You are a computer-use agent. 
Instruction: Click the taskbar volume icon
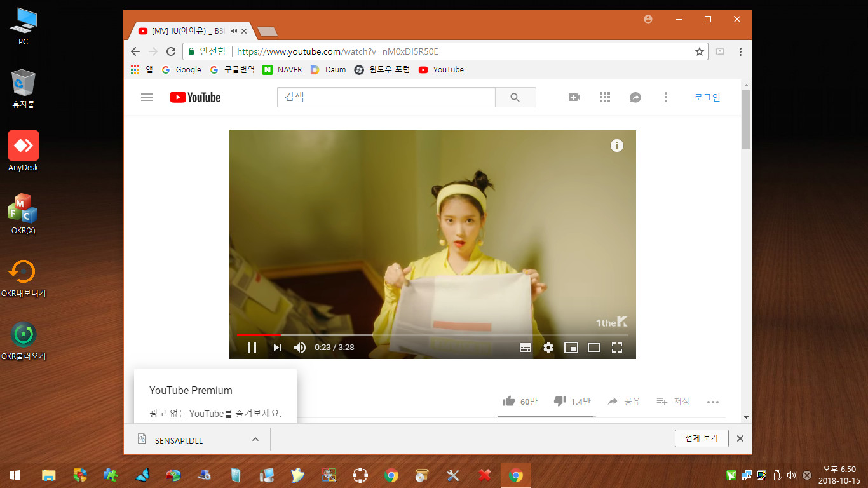792,475
